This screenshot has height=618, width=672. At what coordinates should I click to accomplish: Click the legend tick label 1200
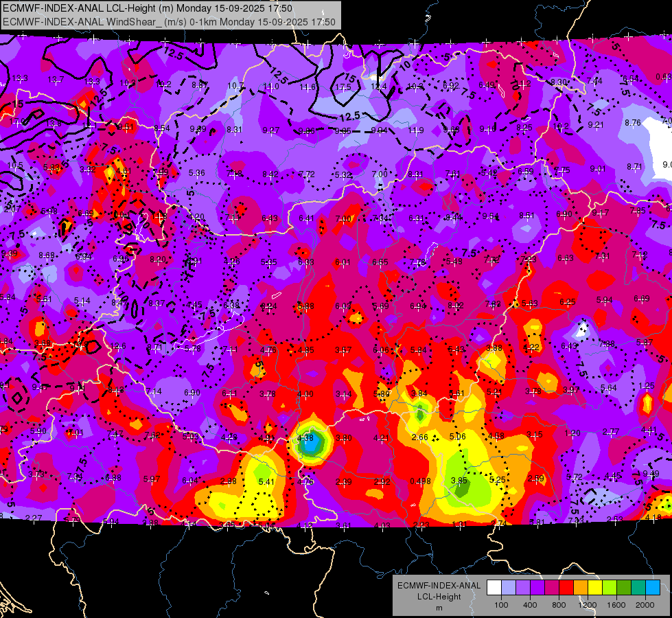tap(587, 605)
